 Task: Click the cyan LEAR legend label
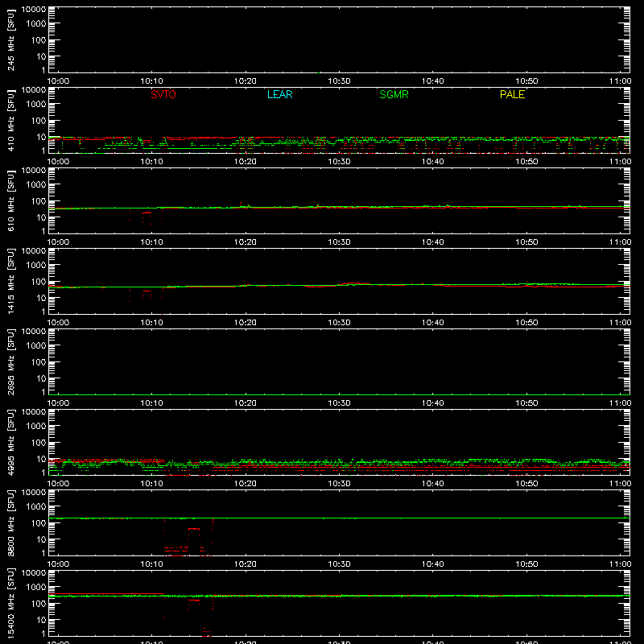[279, 94]
